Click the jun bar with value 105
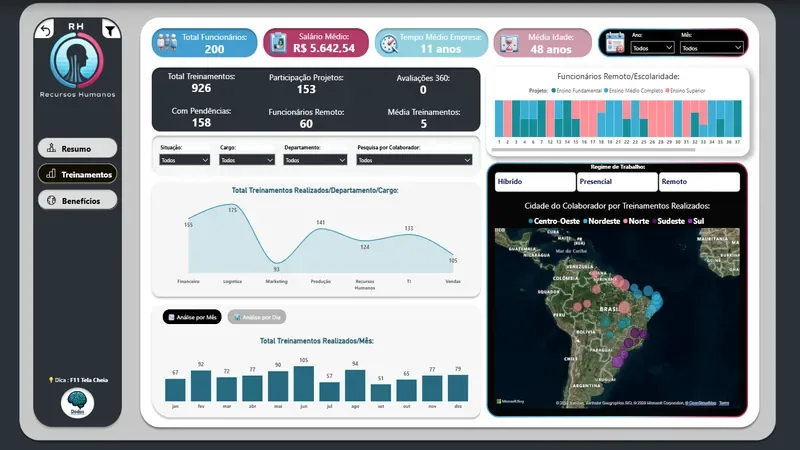Screen dimensions: 800x450 [x=304, y=384]
